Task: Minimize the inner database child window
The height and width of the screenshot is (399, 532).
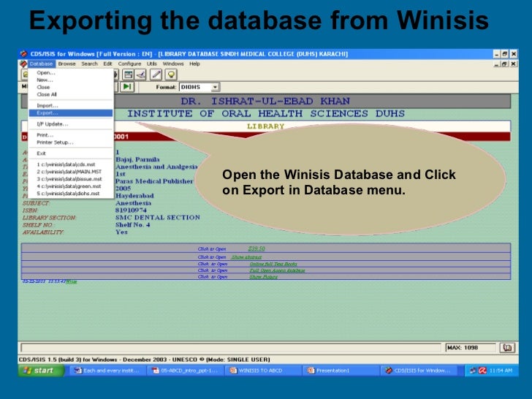Action: point(497,64)
